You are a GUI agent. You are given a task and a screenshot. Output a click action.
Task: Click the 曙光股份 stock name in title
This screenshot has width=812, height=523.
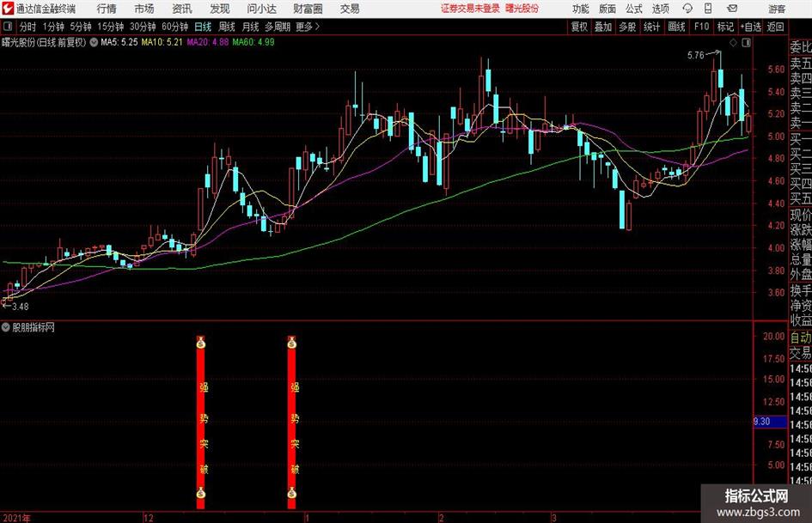point(17,42)
